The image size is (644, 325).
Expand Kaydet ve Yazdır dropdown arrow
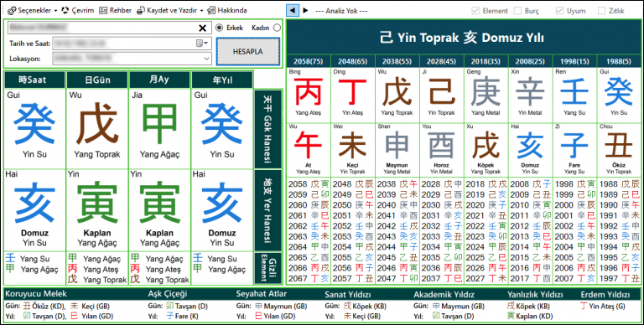[x=201, y=11]
